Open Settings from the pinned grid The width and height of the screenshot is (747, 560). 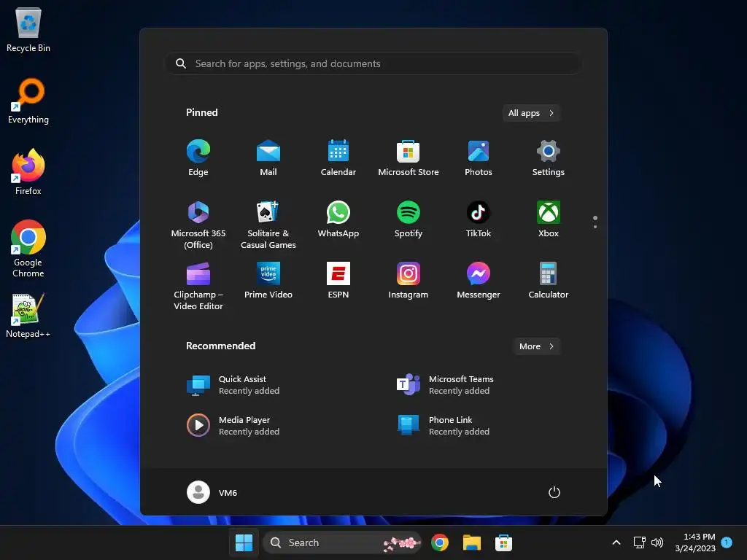(549, 158)
